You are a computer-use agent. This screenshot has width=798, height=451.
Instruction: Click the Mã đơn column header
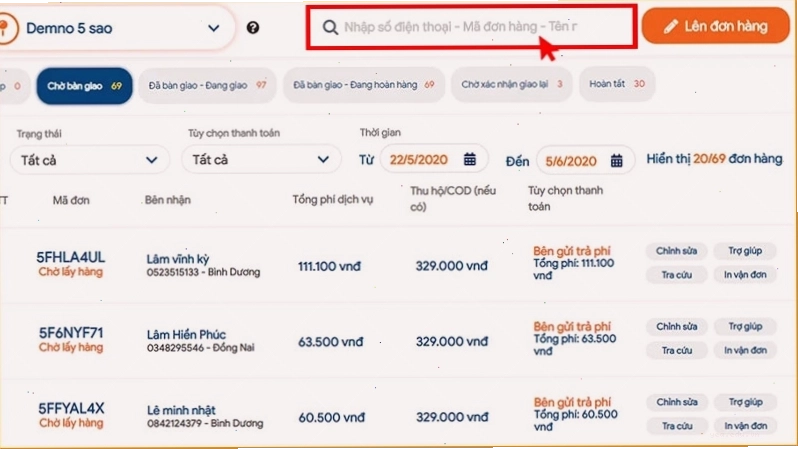point(71,200)
